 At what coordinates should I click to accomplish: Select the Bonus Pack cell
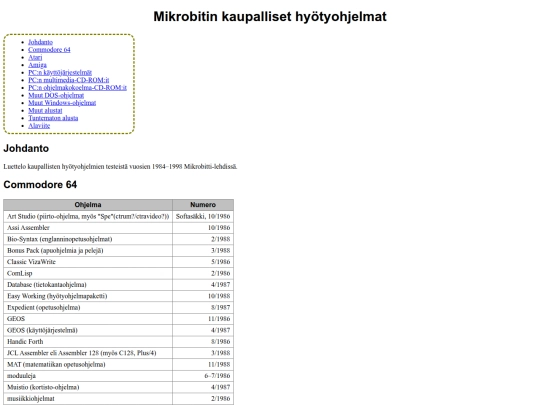point(88,250)
